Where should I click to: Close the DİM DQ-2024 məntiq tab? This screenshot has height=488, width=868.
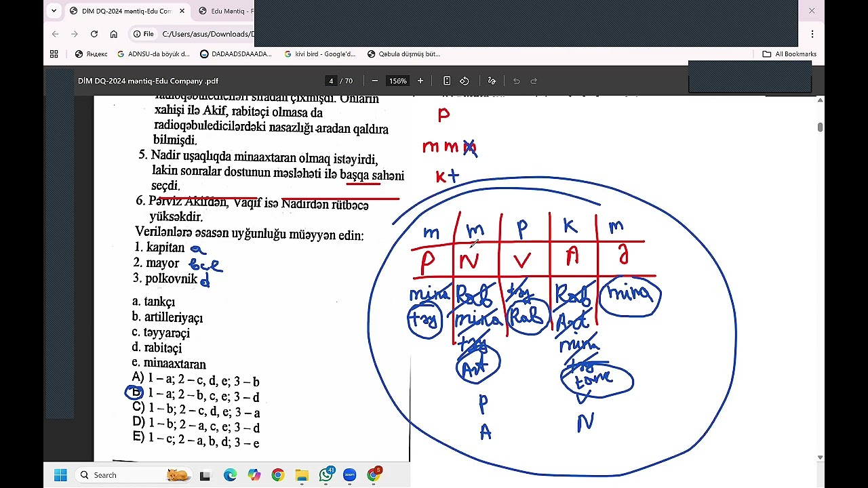(x=181, y=11)
